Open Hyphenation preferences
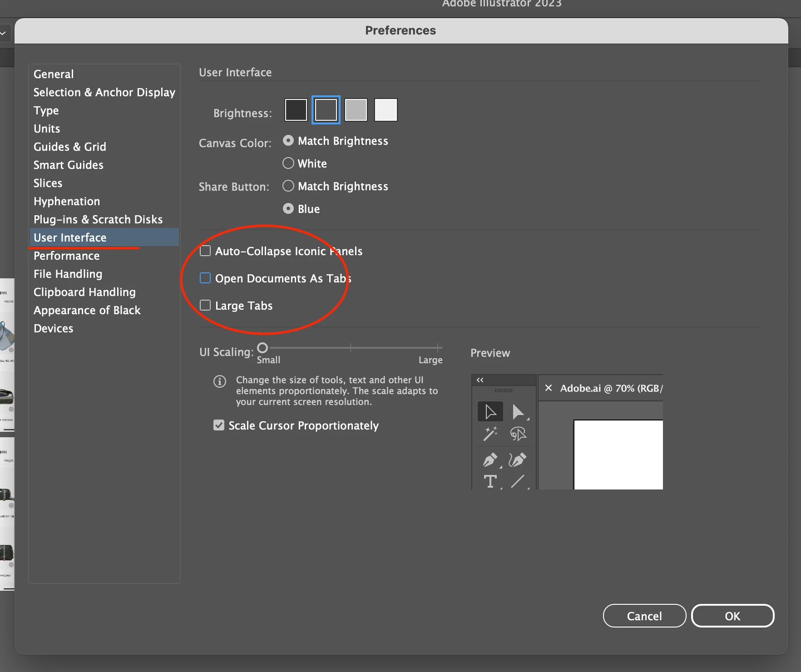This screenshot has width=801, height=672. [x=104, y=201]
